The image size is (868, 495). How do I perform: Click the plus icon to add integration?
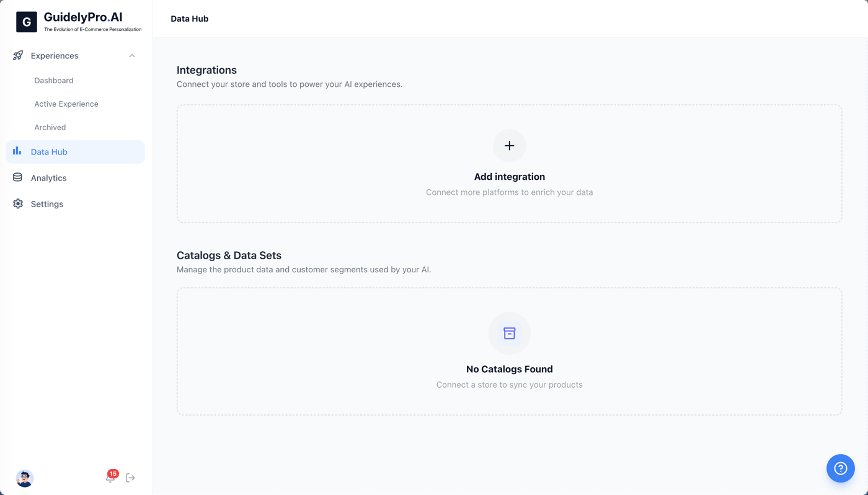tap(510, 146)
